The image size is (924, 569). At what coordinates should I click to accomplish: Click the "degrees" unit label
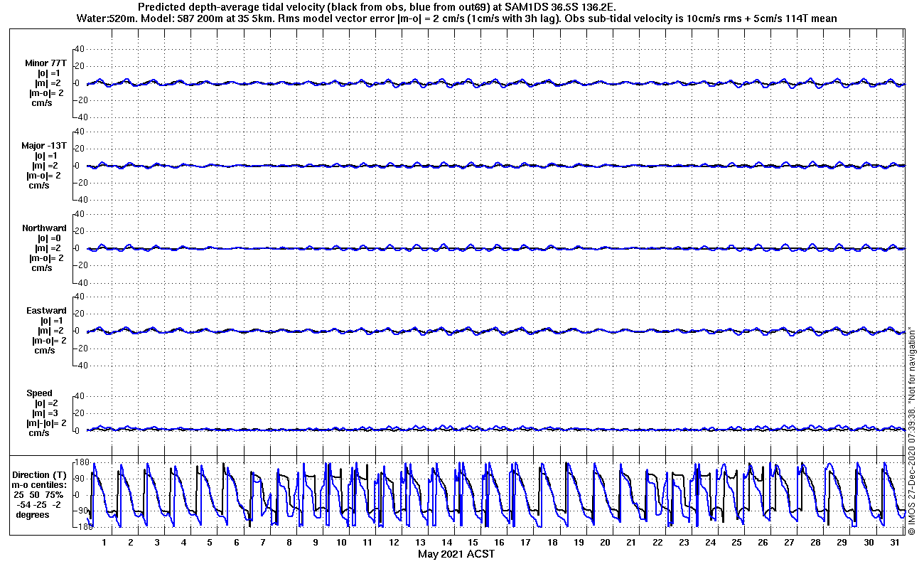click(x=33, y=515)
